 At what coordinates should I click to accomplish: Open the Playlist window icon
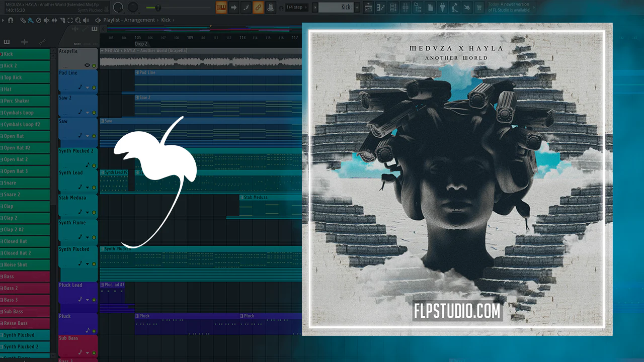point(368,7)
